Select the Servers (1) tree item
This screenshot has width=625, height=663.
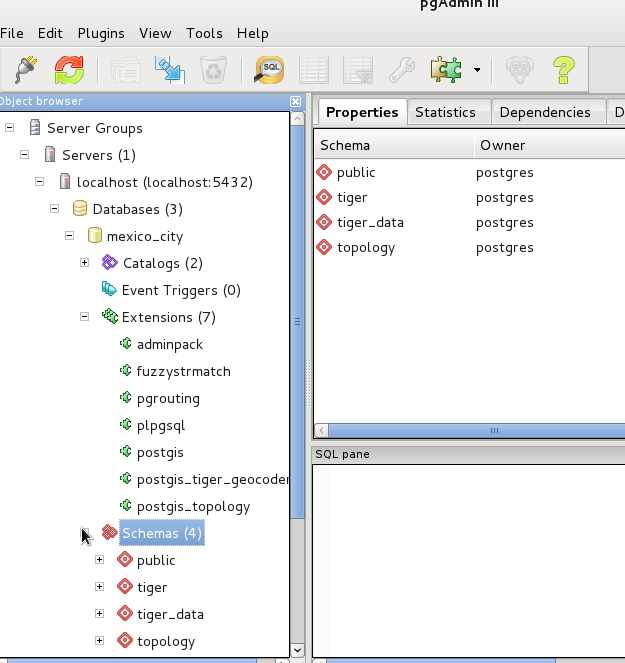tap(99, 155)
